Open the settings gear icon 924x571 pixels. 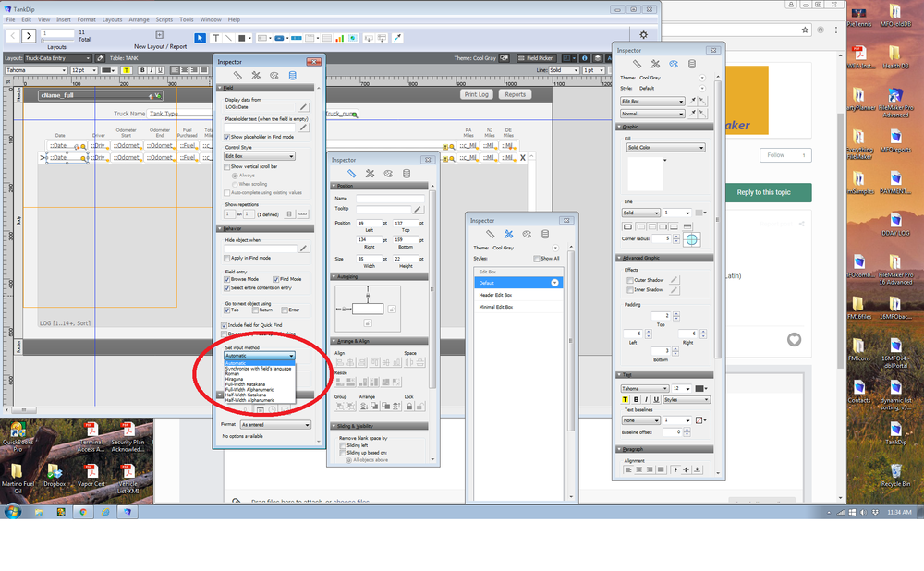(x=643, y=35)
